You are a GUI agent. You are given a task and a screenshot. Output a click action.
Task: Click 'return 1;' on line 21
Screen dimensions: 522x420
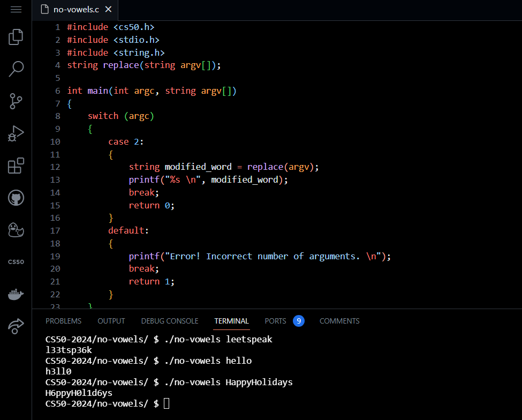pos(152,282)
